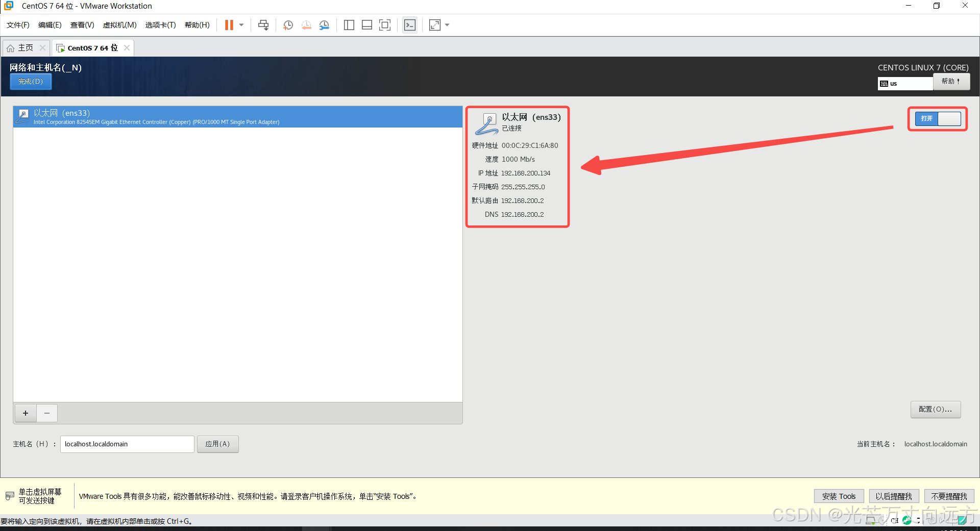Click the 已连接 connected status text
The height and width of the screenshot is (531, 980).
tap(511, 129)
